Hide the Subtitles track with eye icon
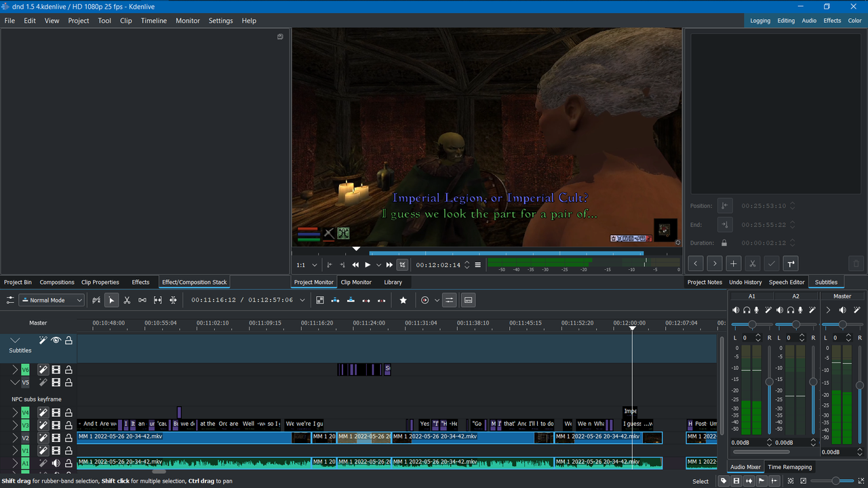The image size is (868, 488). [x=56, y=340]
